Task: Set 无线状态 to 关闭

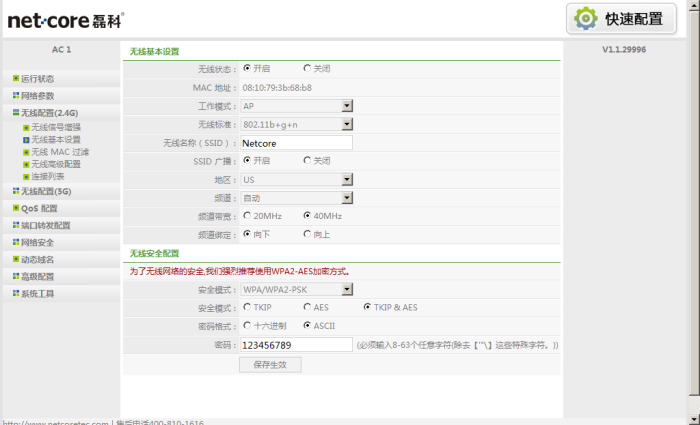Action: click(x=307, y=68)
